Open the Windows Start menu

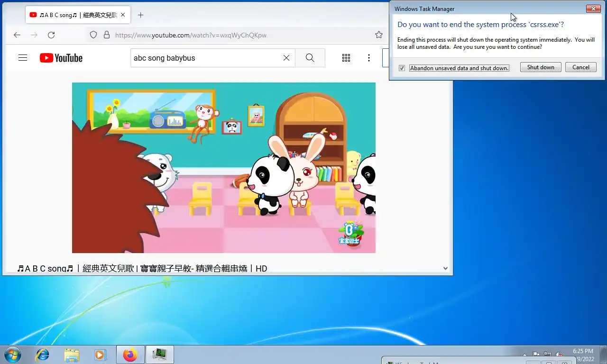(12, 355)
